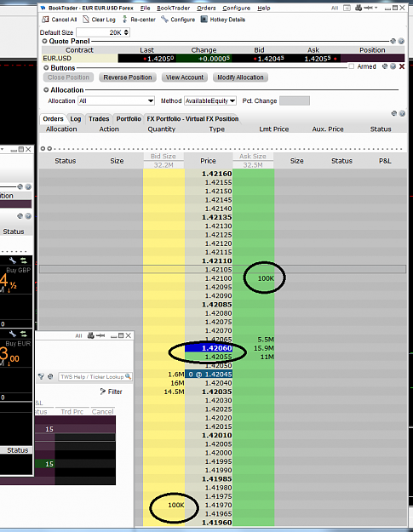The width and height of the screenshot is (413, 532).
Task: Click the BookTrader app icon in title bar
Action: pyautogui.click(x=43, y=8)
